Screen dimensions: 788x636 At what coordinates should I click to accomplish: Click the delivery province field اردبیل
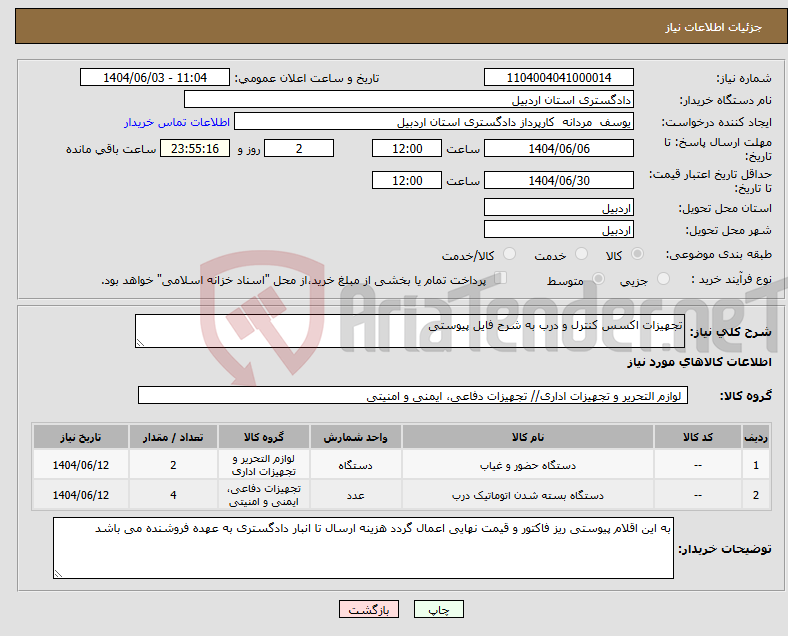pyautogui.click(x=558, y=207)
